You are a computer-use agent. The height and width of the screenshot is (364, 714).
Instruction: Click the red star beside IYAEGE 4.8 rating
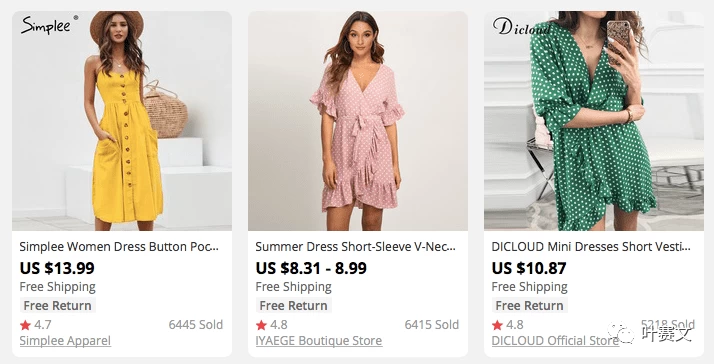[261, 325]
